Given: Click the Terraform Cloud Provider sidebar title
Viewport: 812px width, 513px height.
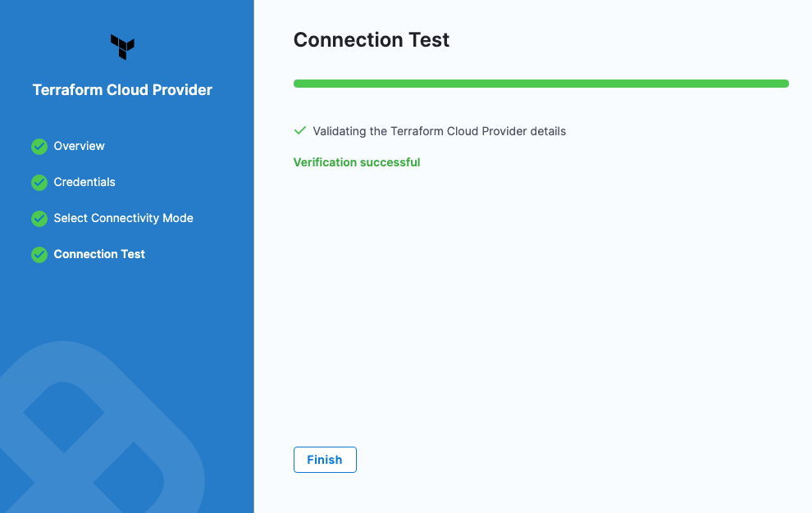Looking at the screenshot, I should click(x=122, y=90).
